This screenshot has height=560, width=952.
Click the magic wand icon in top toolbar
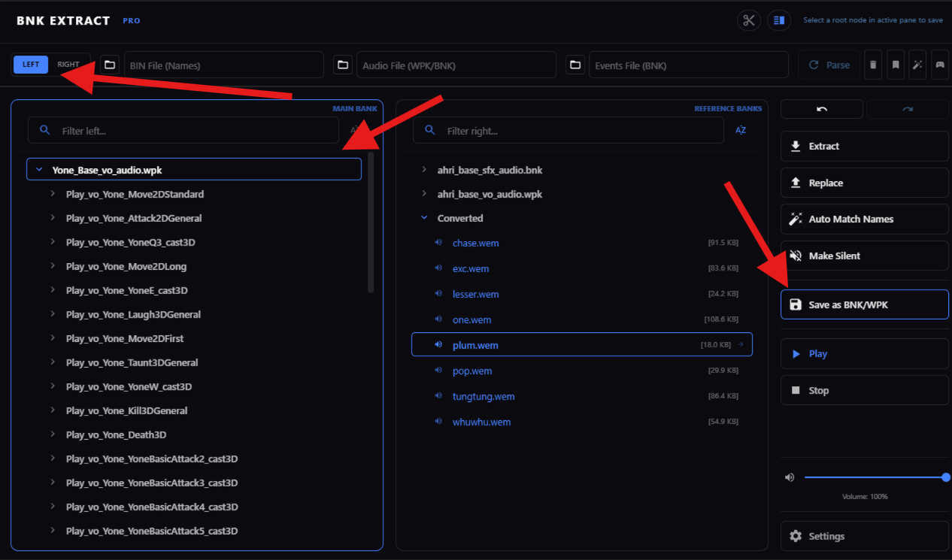pyautogui.click(x=917, y=65)
